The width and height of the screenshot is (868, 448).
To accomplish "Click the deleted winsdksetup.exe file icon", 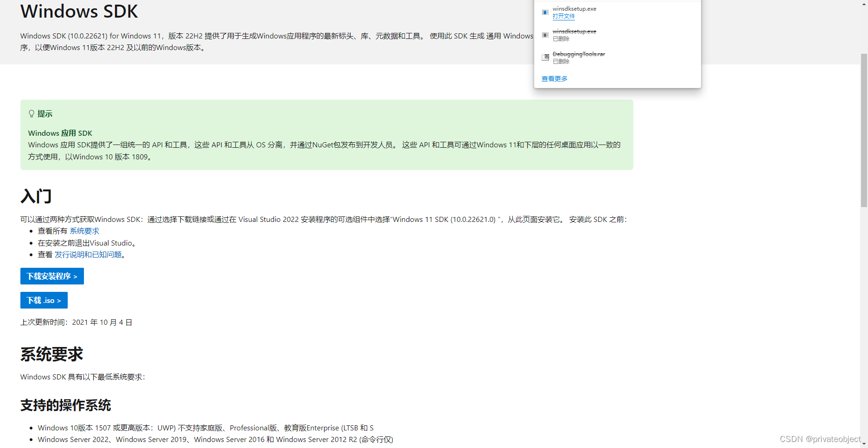I will [x=545, y=35].
